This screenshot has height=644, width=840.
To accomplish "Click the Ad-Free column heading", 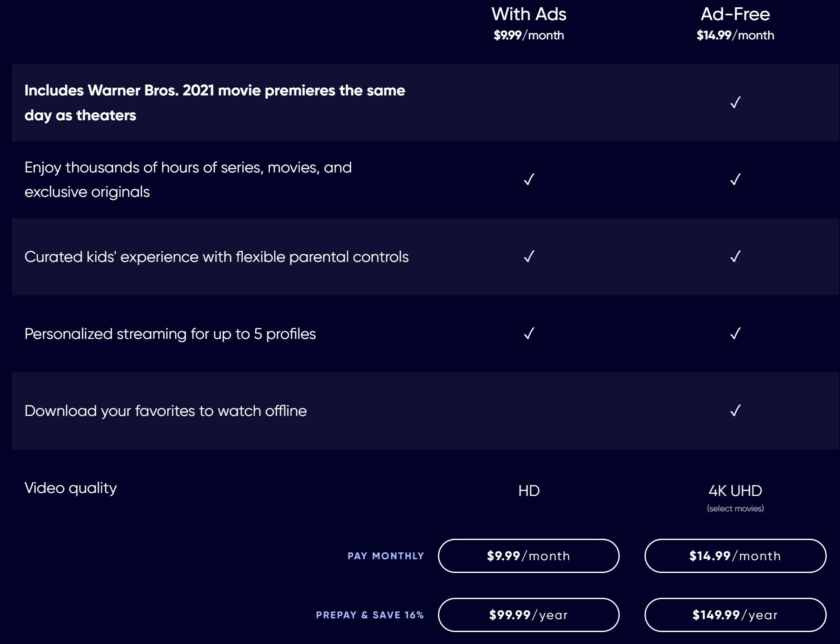I will [x=735, y=14].
